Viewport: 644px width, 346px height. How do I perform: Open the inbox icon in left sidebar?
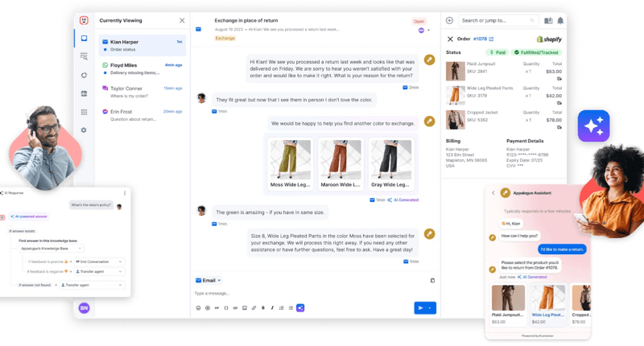click(x=84, y=38)
